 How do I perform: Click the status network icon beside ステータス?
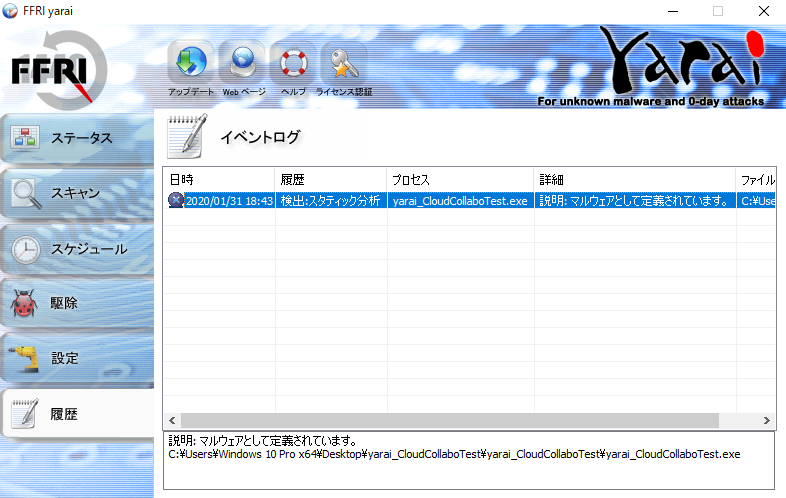click(25, 137)
